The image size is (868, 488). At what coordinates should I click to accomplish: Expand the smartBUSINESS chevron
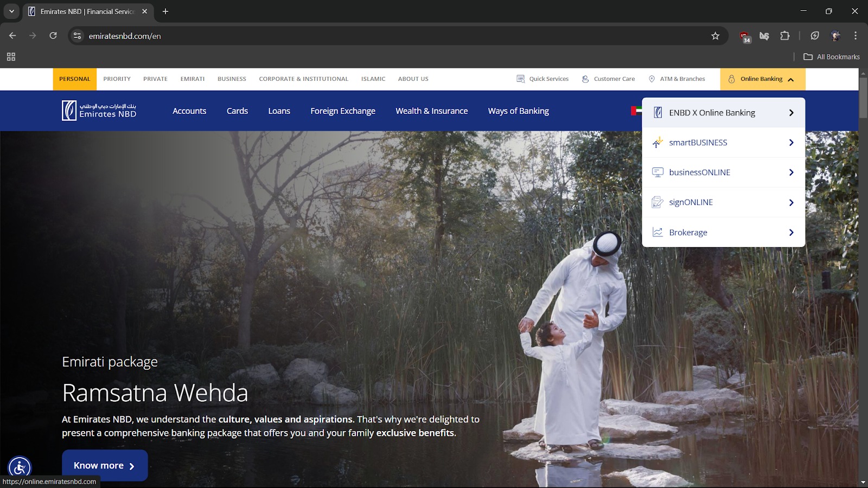click(x=792, y=143)
